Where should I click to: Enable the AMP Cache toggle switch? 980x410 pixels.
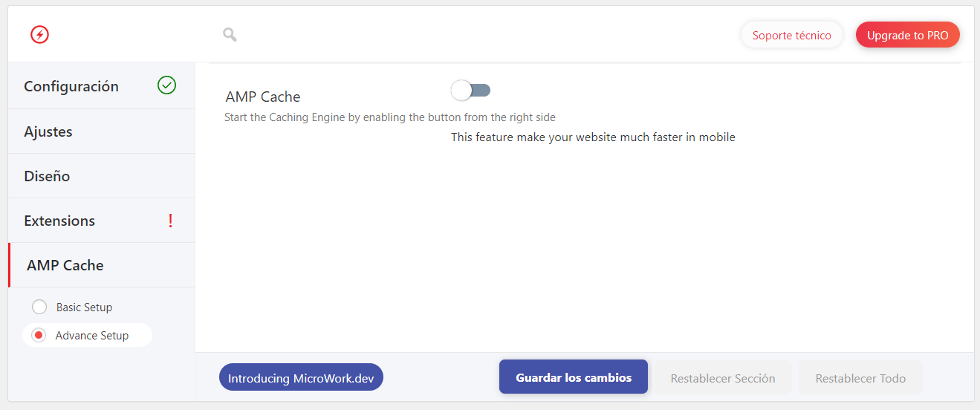tap(470, 91)
